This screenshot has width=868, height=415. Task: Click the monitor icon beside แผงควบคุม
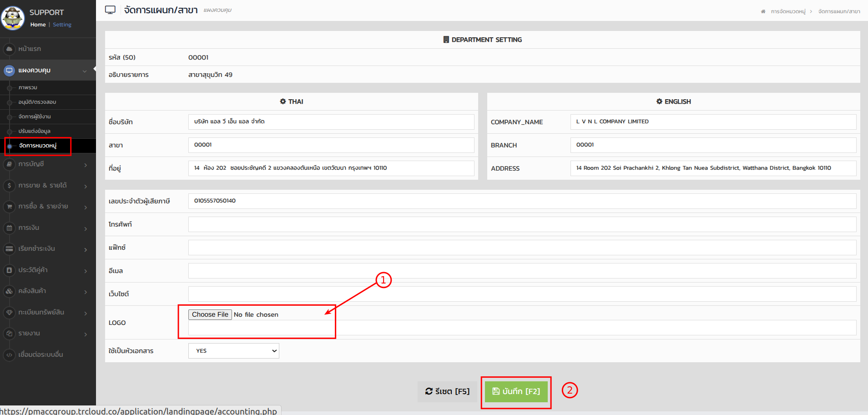[x=9, y=71]
